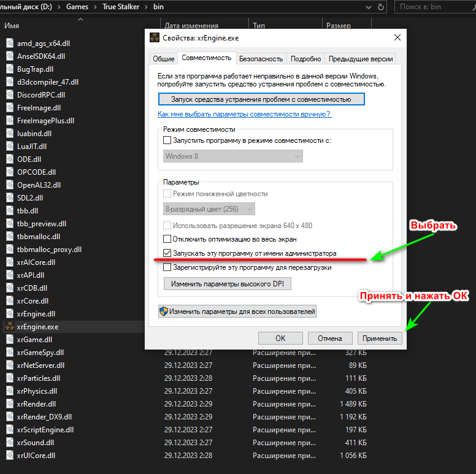Click the xrParticles.dll file icon
The image size is (476, 474).
pos(10,378)
